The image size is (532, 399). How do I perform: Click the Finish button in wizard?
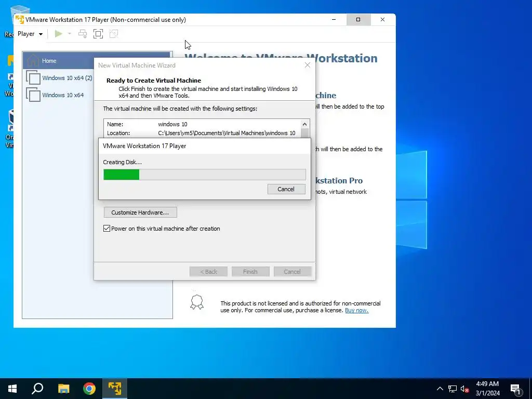(x=250, y=272)
